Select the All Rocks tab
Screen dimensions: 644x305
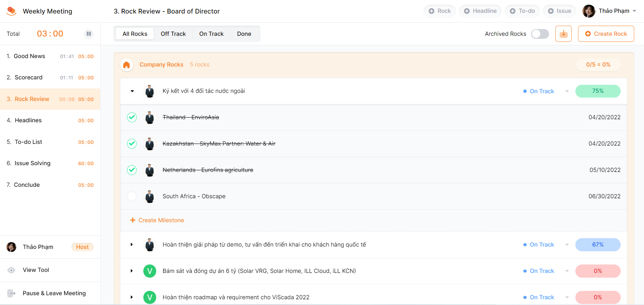[x=135, y=34]
